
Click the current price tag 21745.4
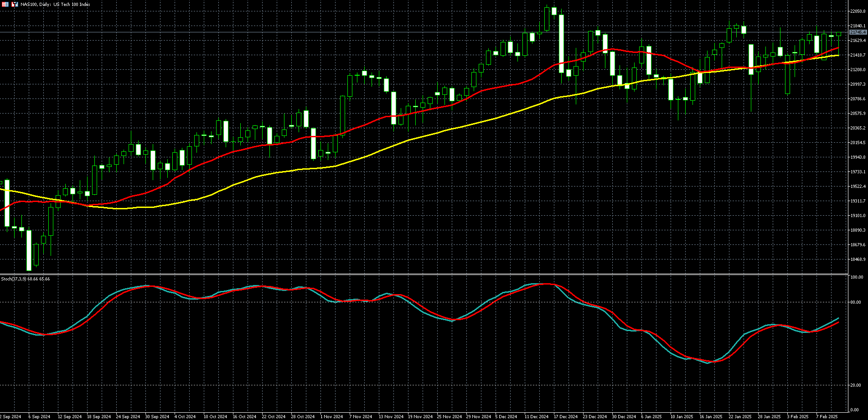pyautogui.click(x=858, y=32)
